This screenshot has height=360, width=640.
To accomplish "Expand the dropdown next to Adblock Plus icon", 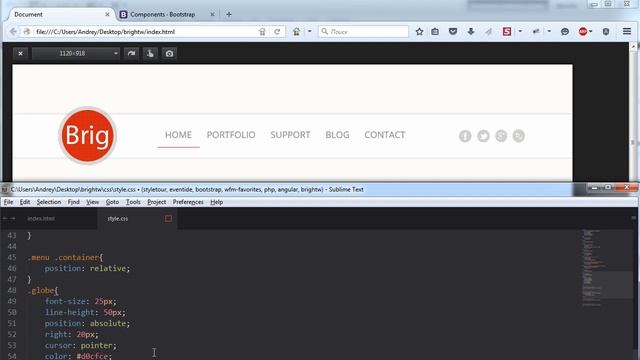I will (x=591, y=31).
